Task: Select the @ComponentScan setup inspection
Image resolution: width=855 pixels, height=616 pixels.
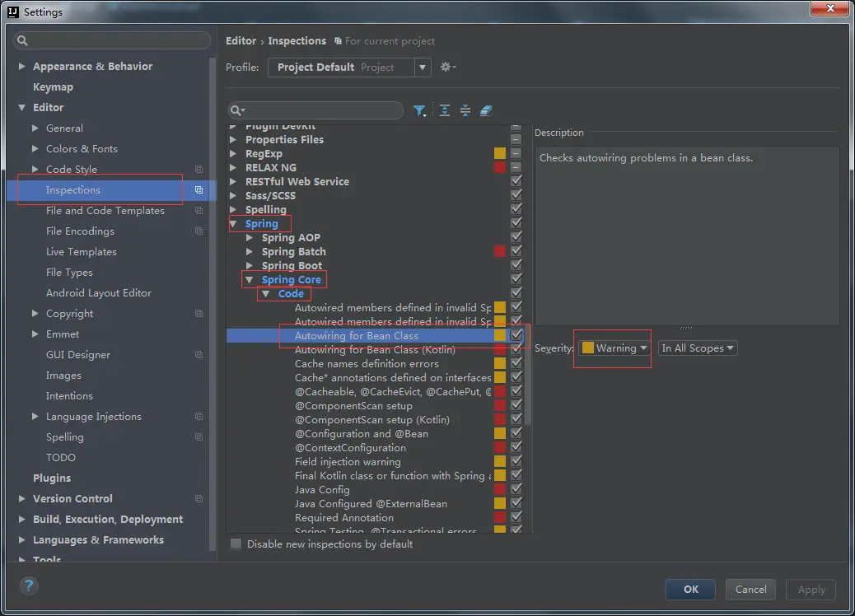Action: (x=353, y=405)
